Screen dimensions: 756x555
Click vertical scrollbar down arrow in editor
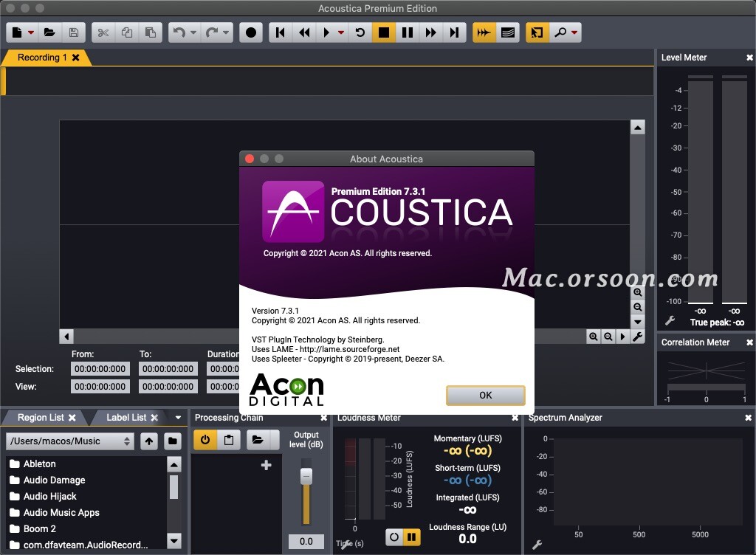(x=637, y=322)
